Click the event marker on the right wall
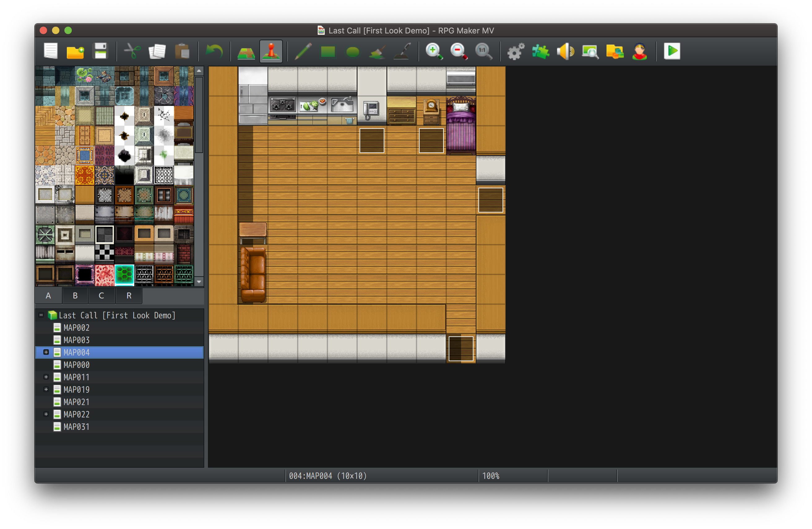812x529 pixels. coord(490,200)
